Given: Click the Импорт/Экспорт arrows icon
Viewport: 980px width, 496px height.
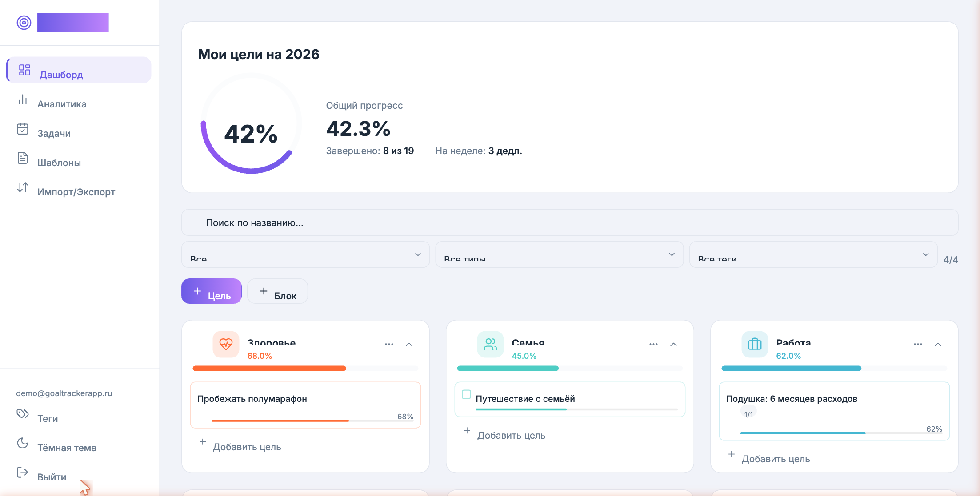Looking at the screenshot, I should click(23, 187).
